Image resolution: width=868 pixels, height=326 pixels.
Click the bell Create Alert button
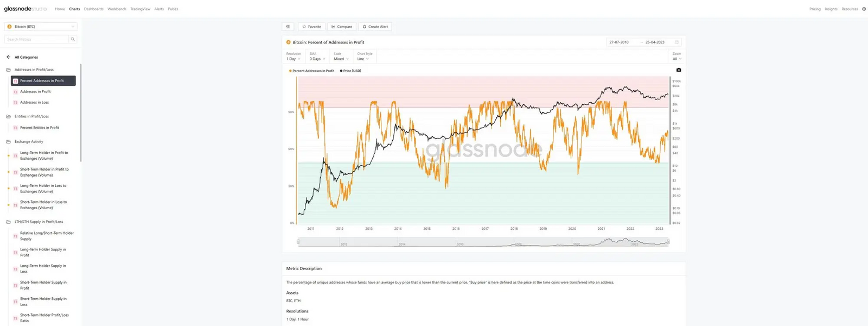[x=375, y=27]
